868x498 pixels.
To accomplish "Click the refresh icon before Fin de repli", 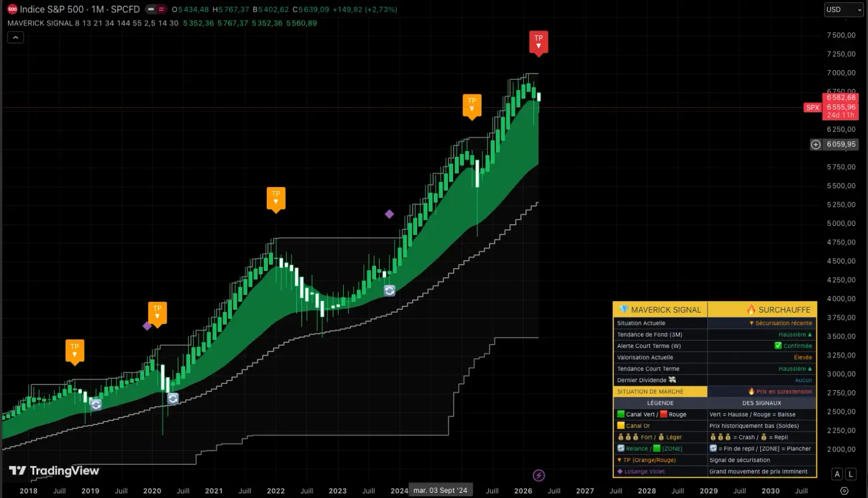I will [x=713, y=448].
